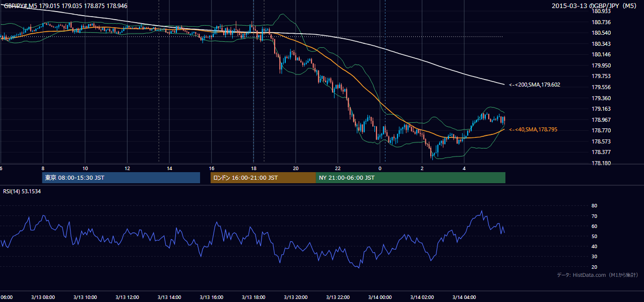Click the 3/14 04:00 date axis label

click(464, 297)
